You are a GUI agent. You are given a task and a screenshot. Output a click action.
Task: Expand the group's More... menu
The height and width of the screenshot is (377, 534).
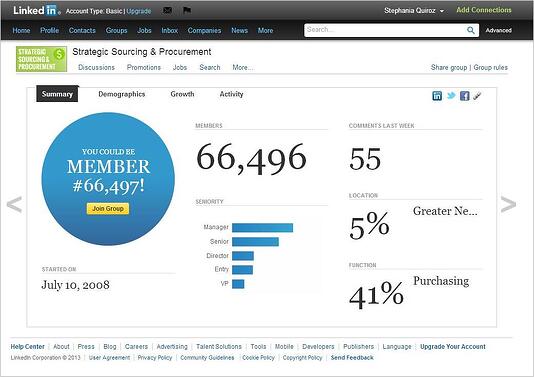pyautogui.click(x=243, y=67)
